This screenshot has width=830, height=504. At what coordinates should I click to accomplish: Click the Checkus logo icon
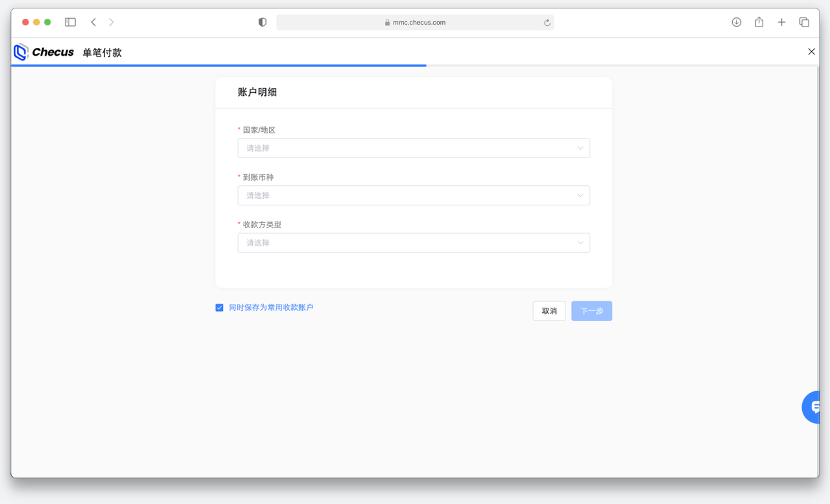pyautogui.click(x=21, y=52)
